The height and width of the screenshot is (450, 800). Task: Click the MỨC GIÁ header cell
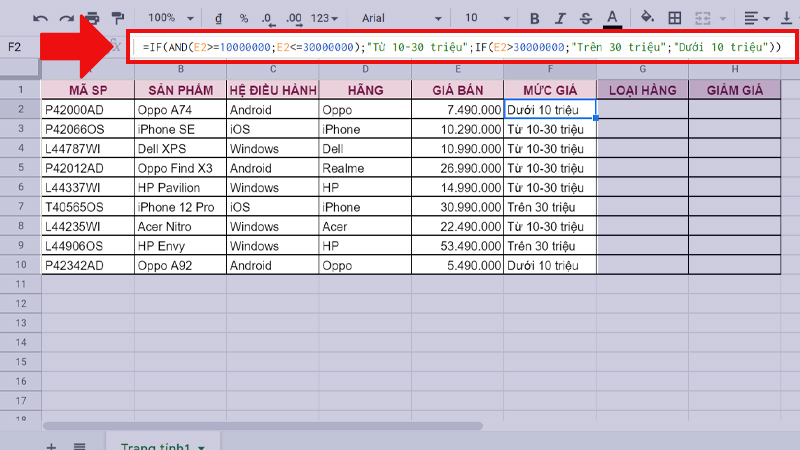pos(550,90)
